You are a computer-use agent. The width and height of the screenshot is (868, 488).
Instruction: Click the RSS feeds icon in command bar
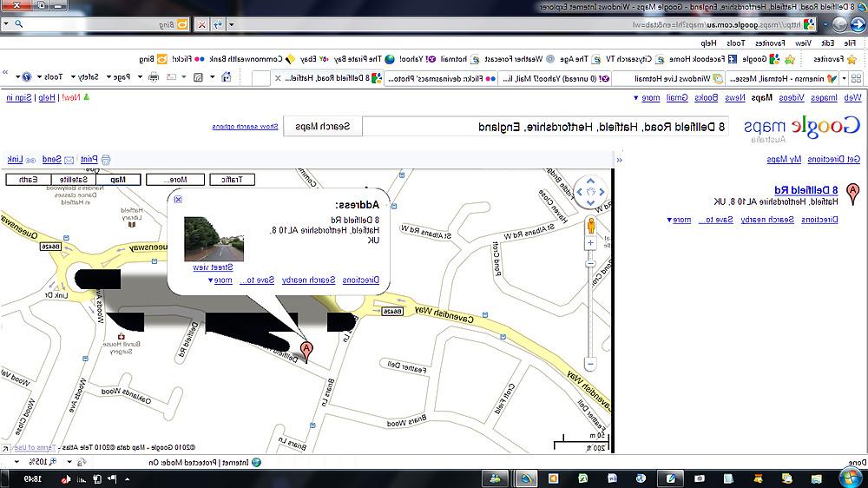tap(198, 77)
